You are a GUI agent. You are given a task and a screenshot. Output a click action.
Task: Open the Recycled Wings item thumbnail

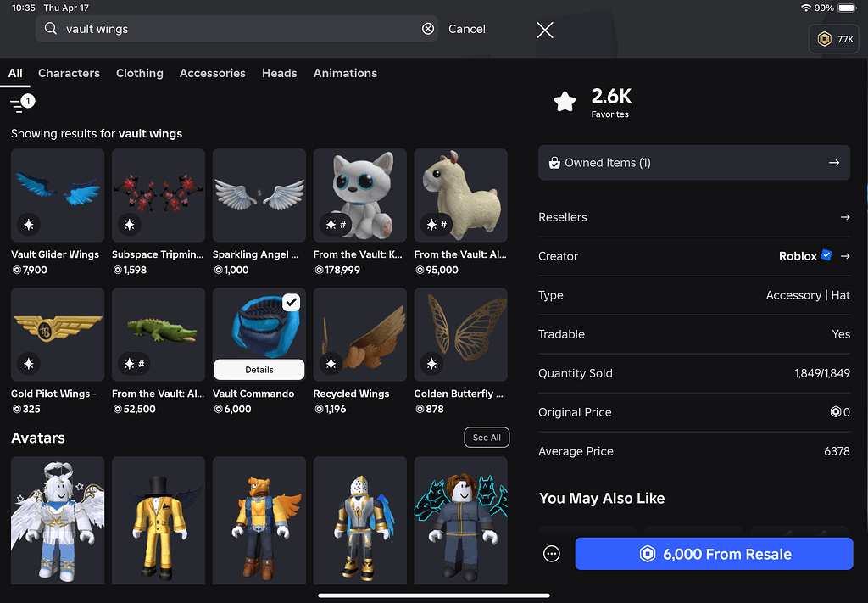[x=359, y=334]
